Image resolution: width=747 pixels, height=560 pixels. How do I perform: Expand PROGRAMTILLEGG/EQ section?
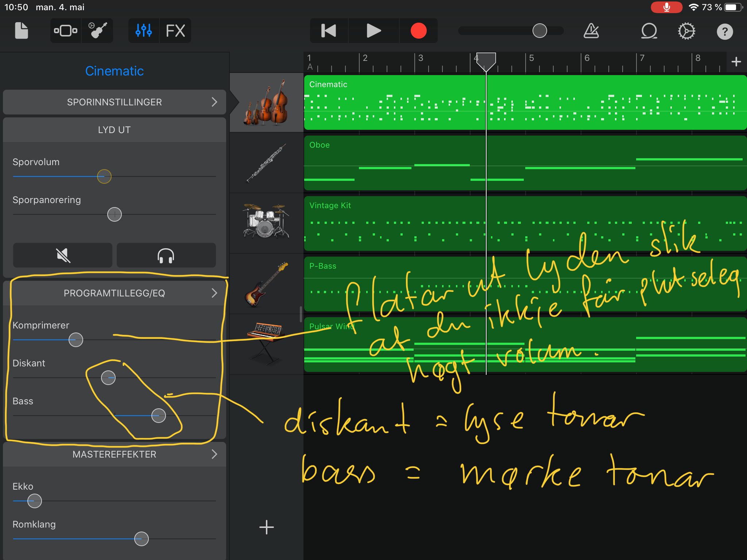[114, 293]
